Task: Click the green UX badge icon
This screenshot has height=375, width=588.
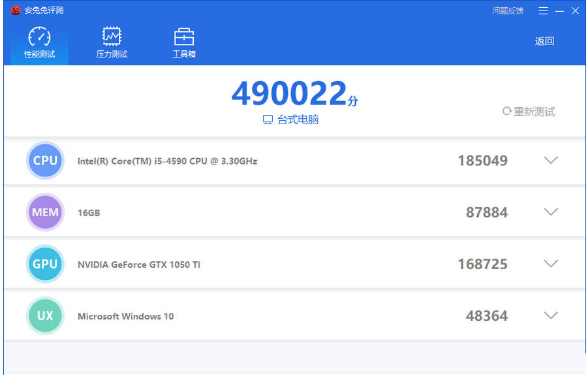Action: pos(45,316)
